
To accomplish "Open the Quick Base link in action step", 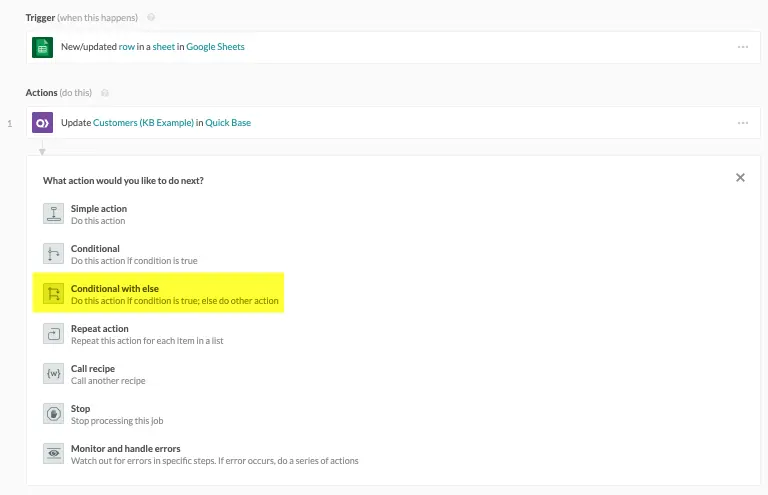I will tap(228, 123).
